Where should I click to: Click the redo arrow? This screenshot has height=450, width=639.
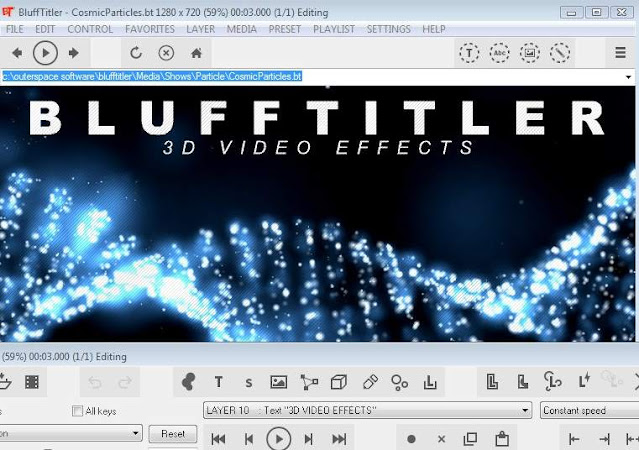pyautogui.click(x=125, y=382)
